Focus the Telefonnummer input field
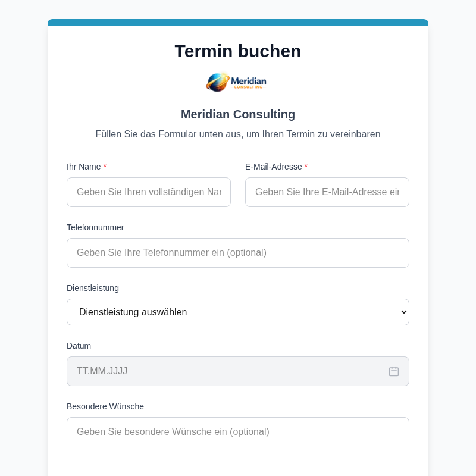476x476 pixels. point(238,253)
